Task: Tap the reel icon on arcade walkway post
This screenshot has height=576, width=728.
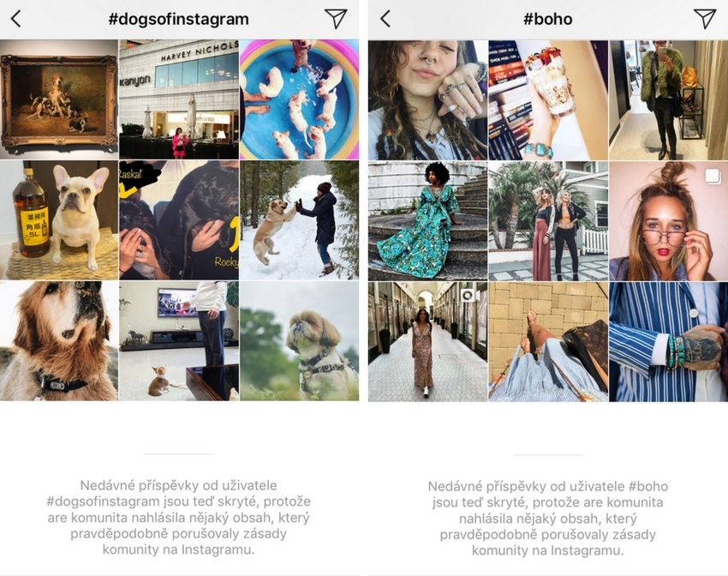Action: 467,296
